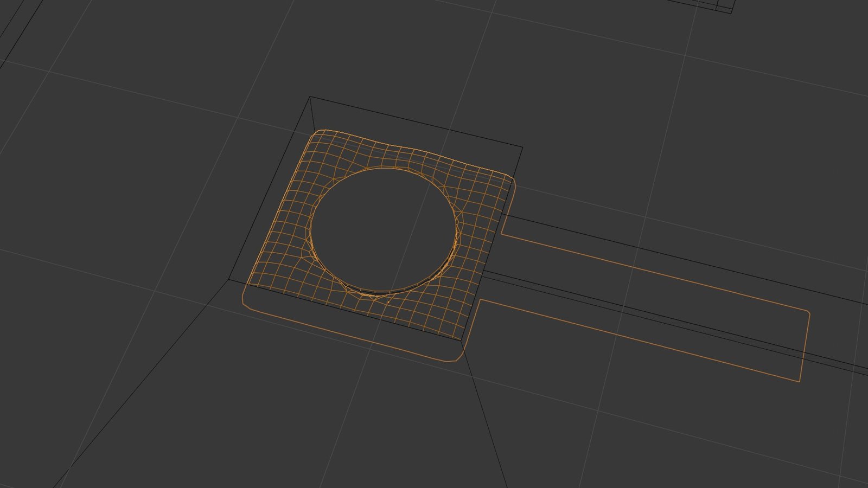This screenshot has width=868, height=488.
Task: Select the handle's far-end upper corner
Action: 808,312
